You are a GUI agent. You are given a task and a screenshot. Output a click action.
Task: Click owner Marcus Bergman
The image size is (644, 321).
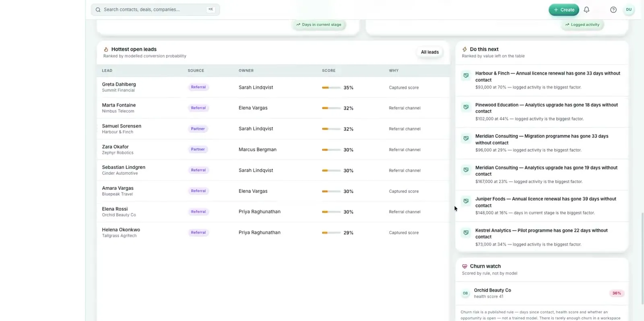click(x=258, y=150)
